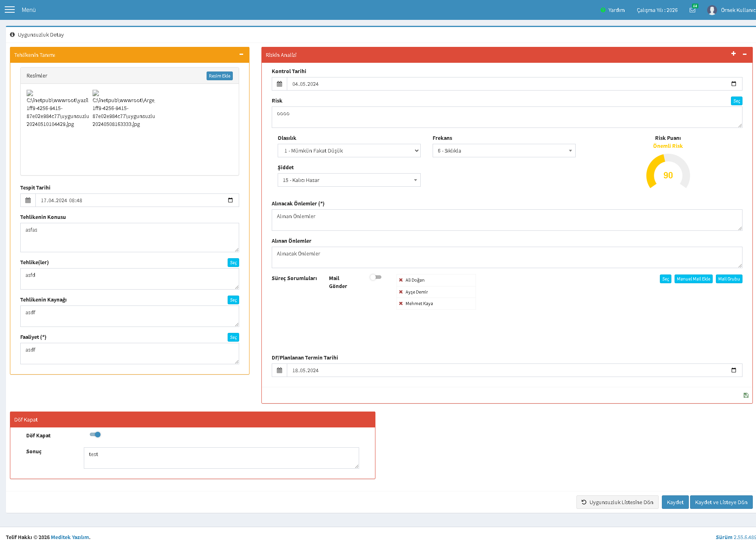Expand the Şiddet dropdown
Viewport: 756px width, 547px height.
click(349, 180)
